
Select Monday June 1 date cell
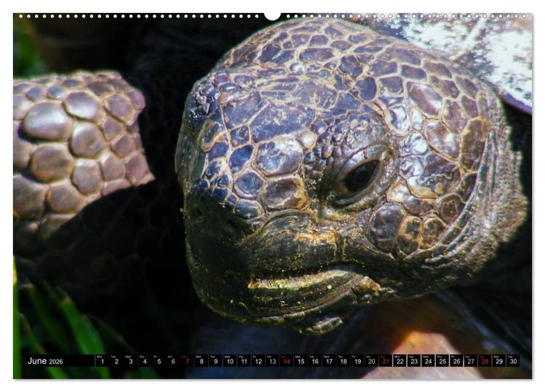(102, 360)
